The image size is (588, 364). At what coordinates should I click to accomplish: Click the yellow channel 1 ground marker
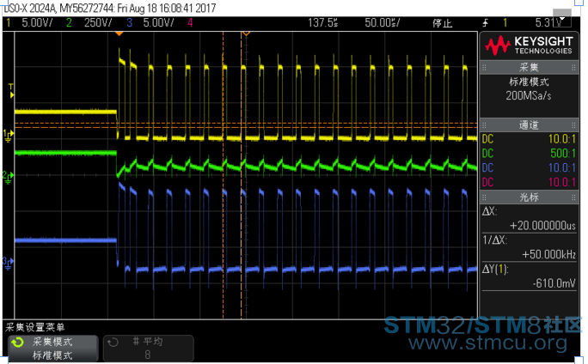coord(8,136)
